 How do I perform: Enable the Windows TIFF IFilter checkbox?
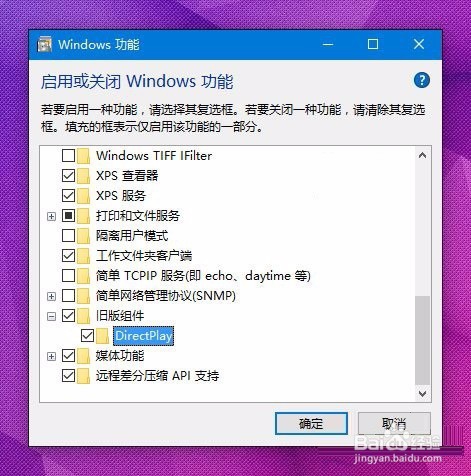(x=68, y=156)
